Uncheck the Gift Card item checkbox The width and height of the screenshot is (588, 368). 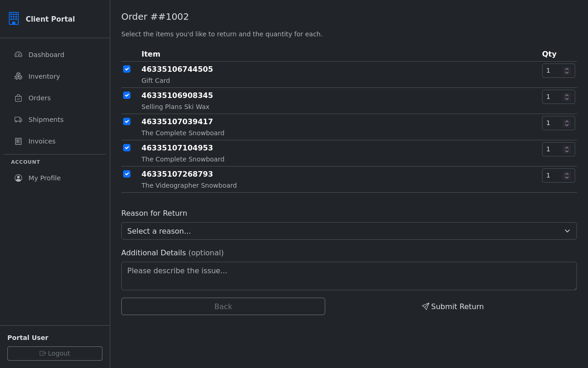point(127,69)
